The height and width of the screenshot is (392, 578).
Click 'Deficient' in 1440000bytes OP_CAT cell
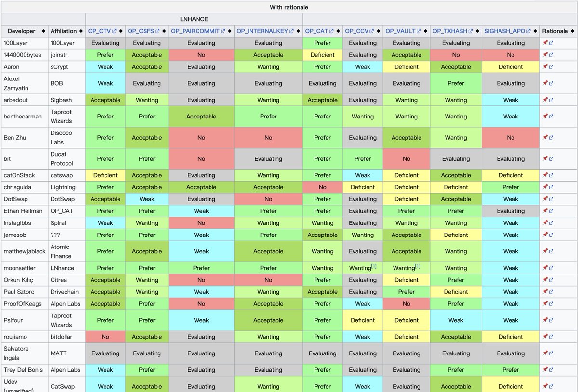[323, 55]
